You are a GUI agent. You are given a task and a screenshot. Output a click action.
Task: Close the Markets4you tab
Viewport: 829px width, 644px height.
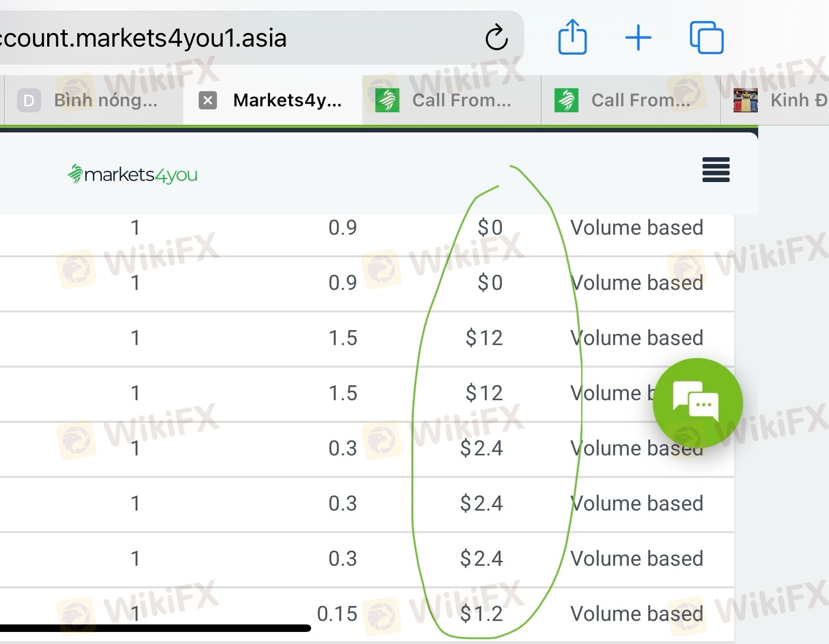208,100
